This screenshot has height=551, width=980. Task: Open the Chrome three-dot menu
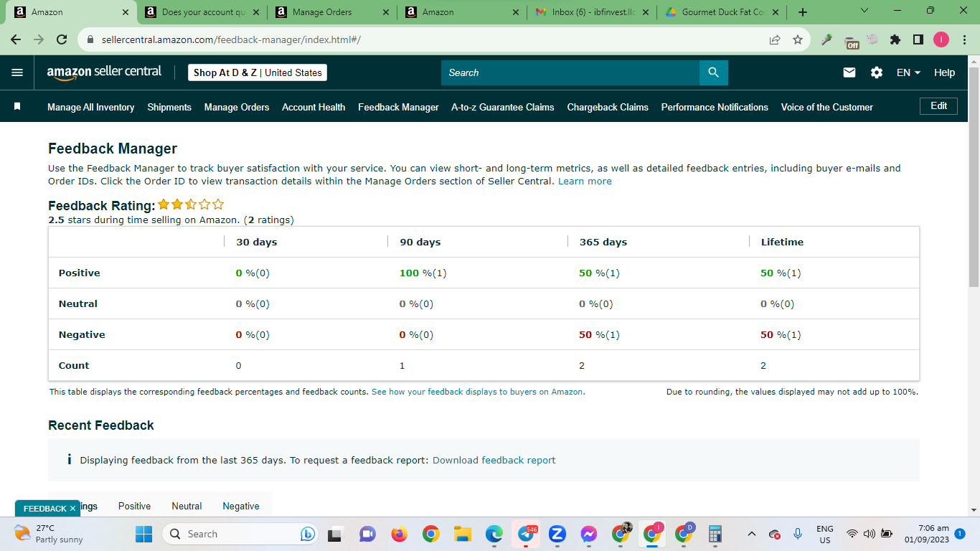964,40
